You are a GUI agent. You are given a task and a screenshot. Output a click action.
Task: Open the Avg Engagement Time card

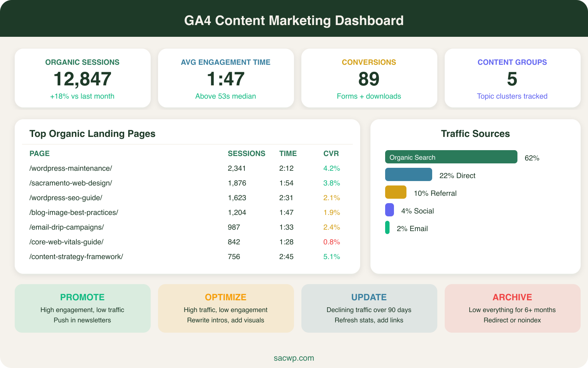pyautogui.click(x=226, y=78)
